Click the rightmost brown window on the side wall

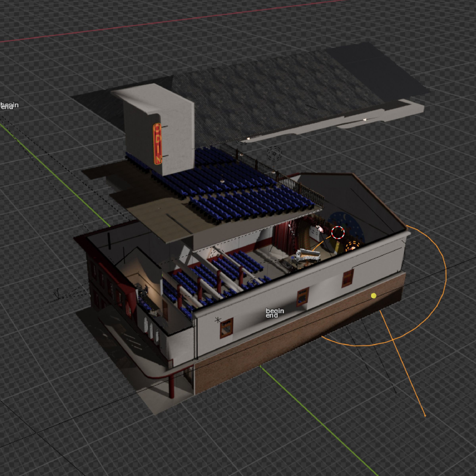348,278
